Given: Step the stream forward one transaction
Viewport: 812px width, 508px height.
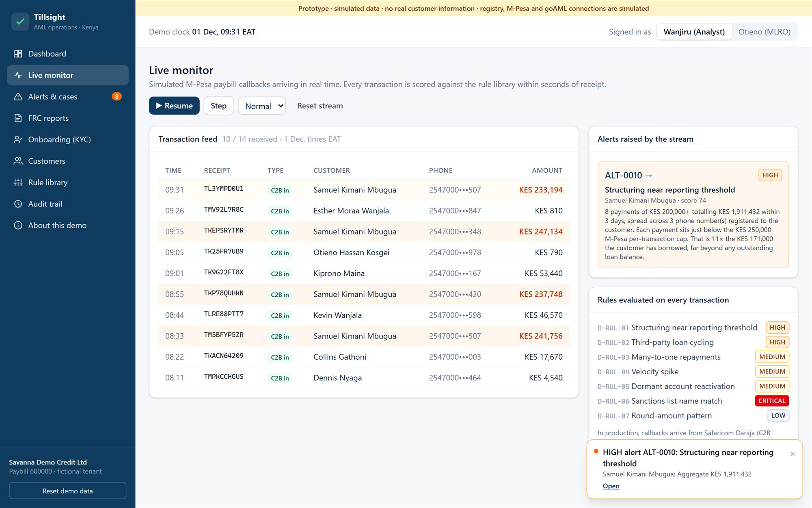Looking at the screenshot, I should point(218,106).
